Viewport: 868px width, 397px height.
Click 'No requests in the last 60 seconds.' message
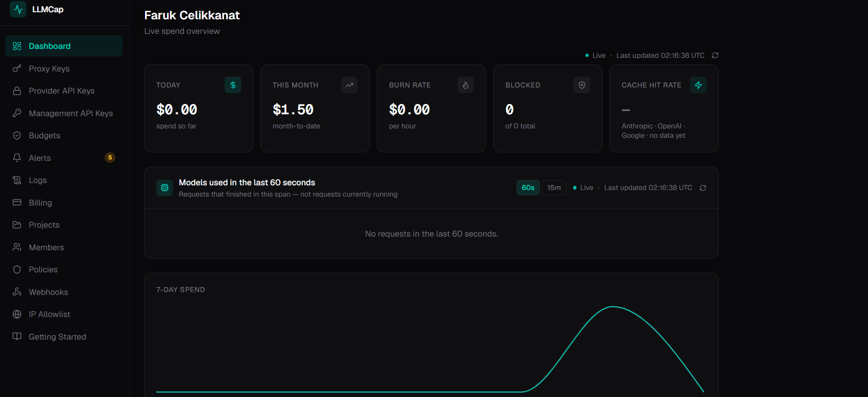click(431, 234)
